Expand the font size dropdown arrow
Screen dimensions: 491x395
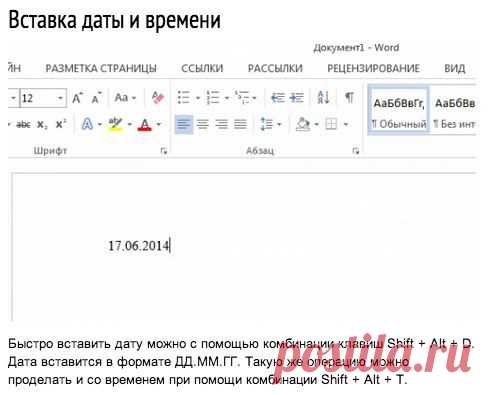[60, 98]
